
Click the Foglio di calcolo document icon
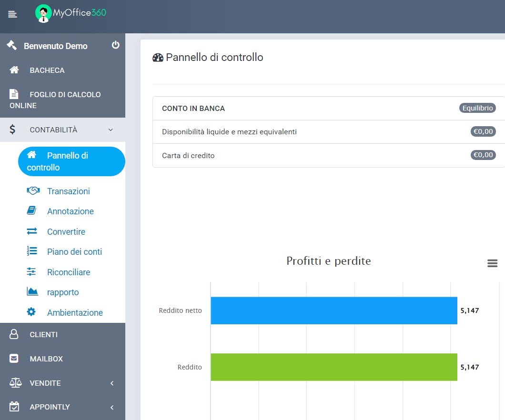[x=14, y=94]
